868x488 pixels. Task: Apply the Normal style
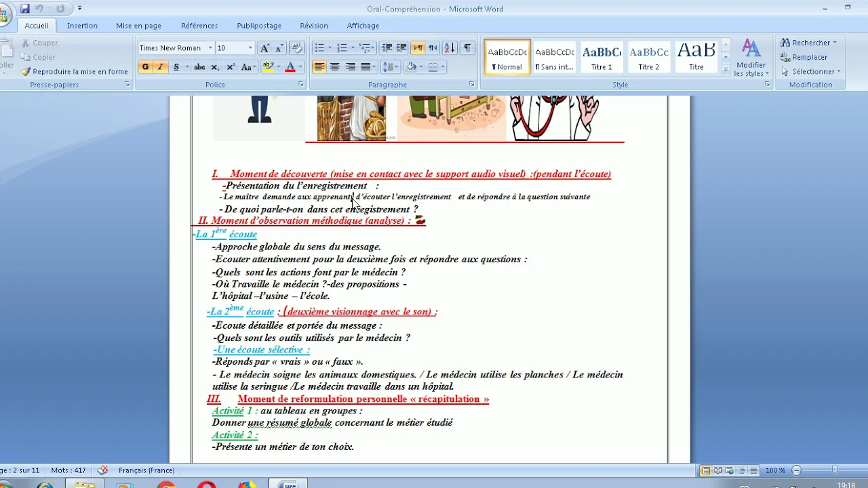(507, 57)
